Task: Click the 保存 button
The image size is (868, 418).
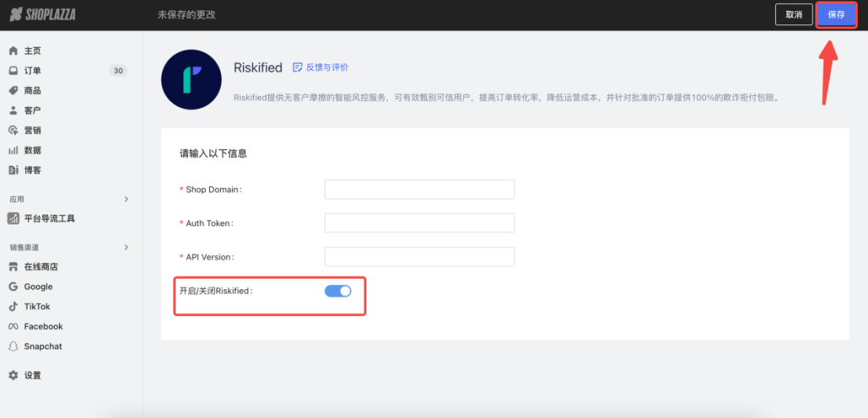Action: [837, 15]
